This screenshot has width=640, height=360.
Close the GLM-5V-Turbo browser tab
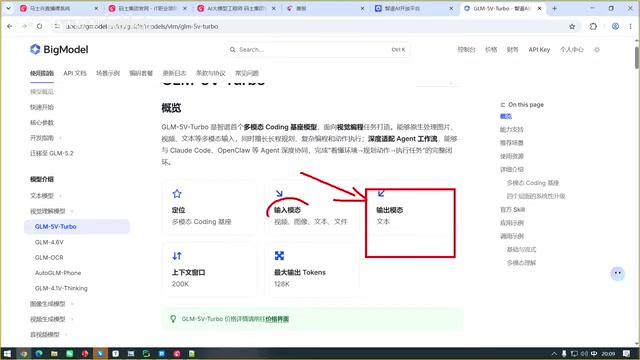tap(539, 8)
